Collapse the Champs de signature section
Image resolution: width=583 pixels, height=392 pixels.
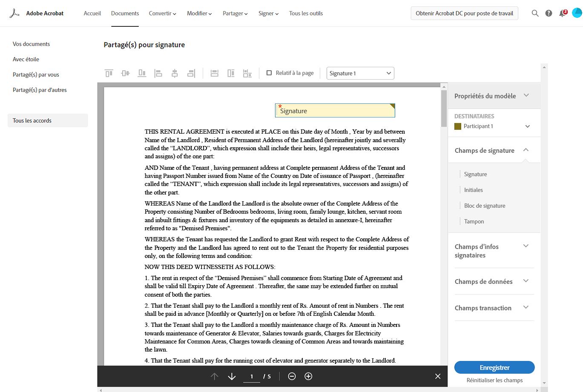click(x=494, y=150)
